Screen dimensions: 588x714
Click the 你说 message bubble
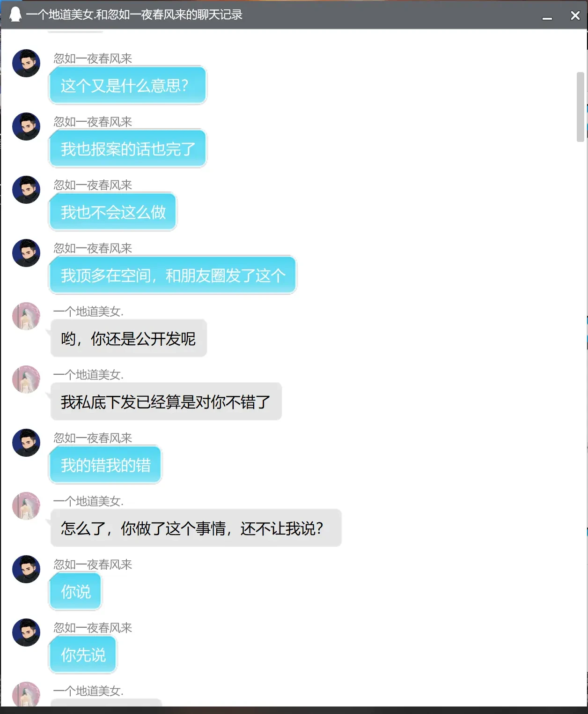coord(75,591)
